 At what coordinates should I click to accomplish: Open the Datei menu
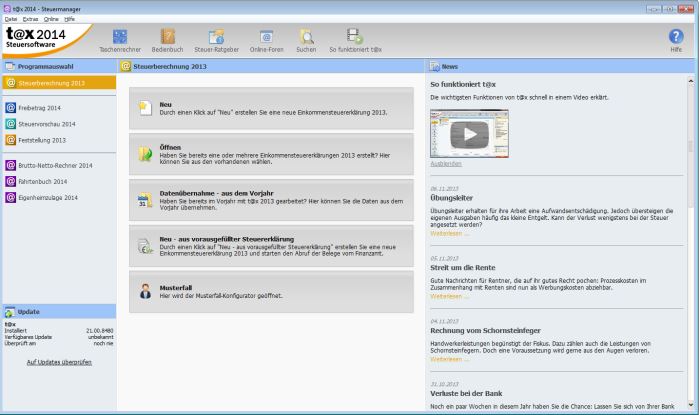click(x=11, y=19)
